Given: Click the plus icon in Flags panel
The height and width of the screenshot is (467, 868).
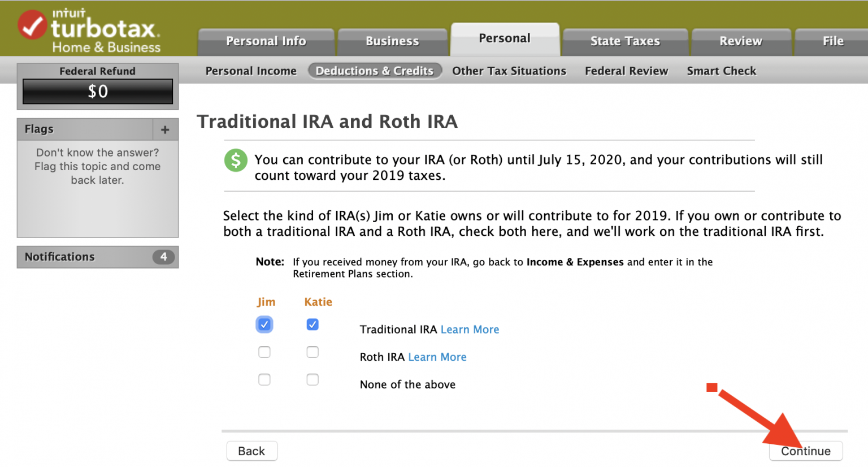Looking at the screenshot, I should (x=165, y=129).
